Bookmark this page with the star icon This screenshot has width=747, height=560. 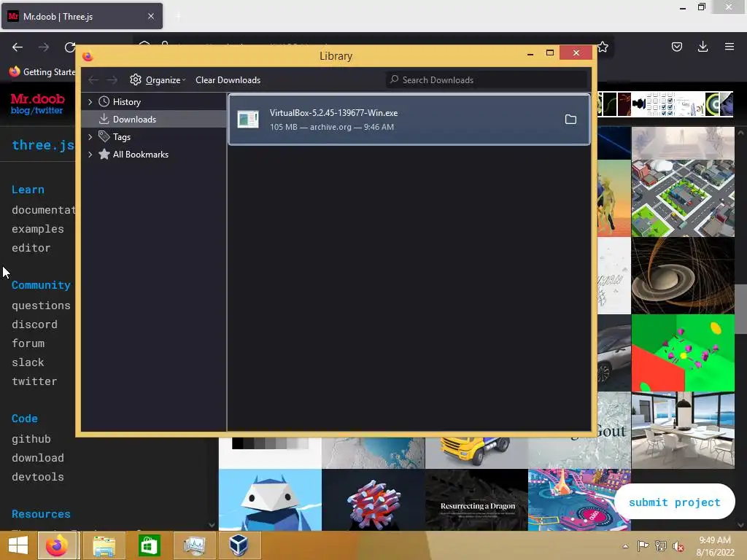pos(602,47)
